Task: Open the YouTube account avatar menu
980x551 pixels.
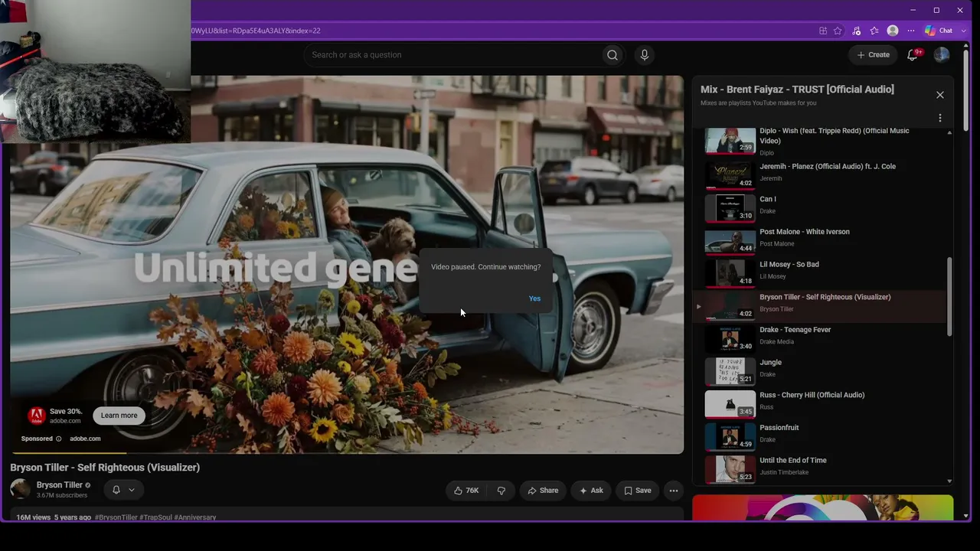Action: (x=941, y=55)
